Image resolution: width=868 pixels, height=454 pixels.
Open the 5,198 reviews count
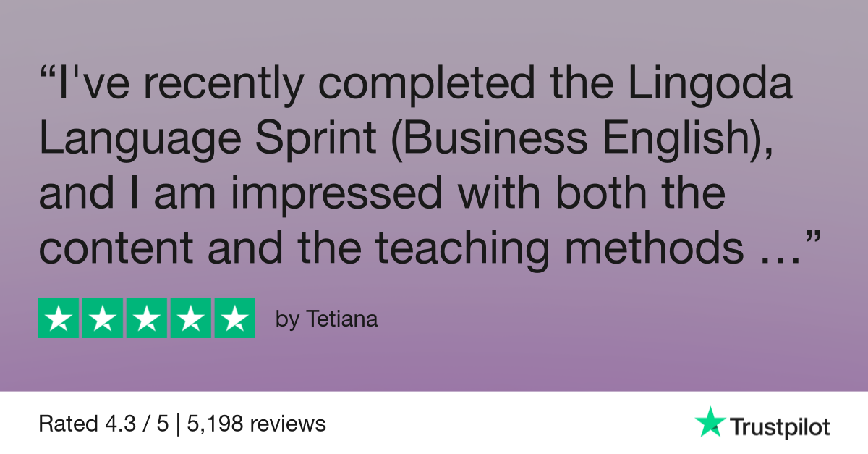(x=257, y=424)
